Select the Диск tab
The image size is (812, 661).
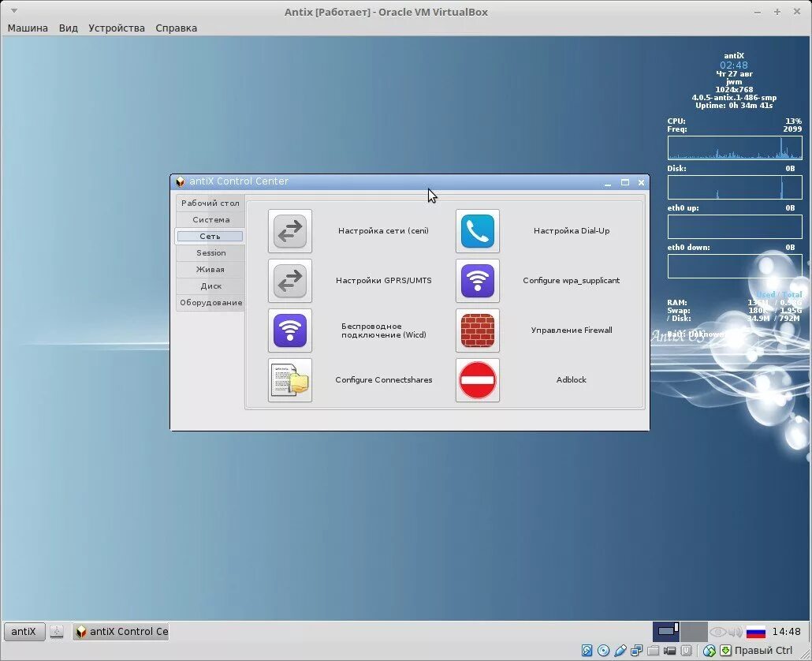(x=210, y=286)
